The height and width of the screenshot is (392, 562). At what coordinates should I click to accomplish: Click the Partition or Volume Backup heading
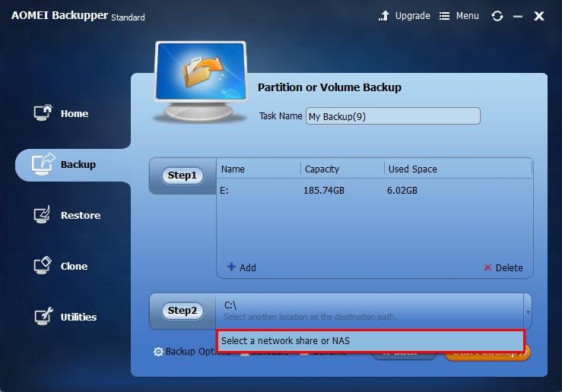329,87
